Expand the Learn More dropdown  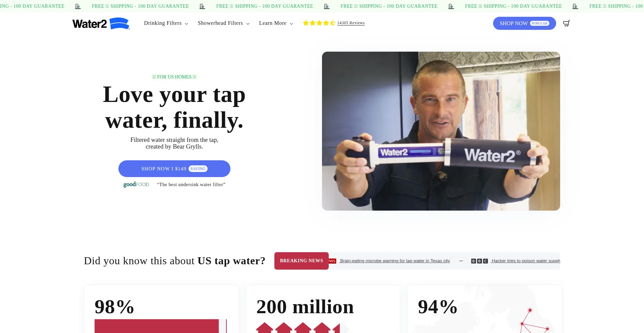(x=276, y=23)
